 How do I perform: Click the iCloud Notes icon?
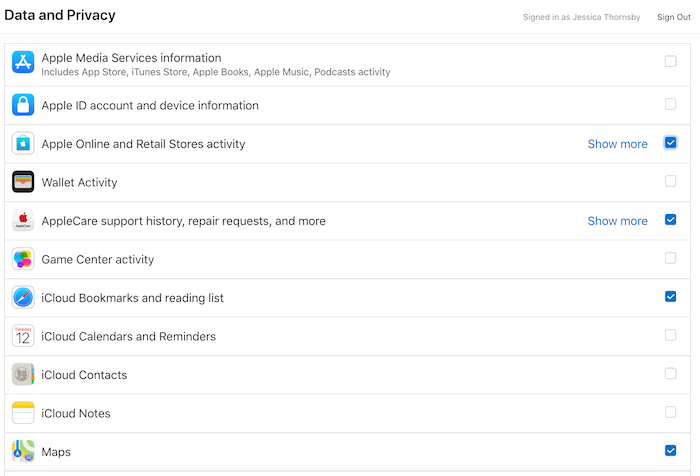[23, 413]
